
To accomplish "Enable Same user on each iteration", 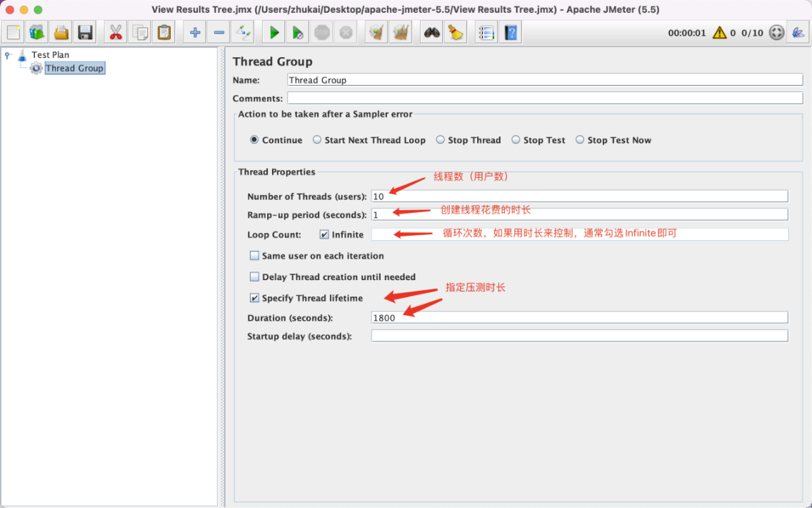I will pos(255,256).
